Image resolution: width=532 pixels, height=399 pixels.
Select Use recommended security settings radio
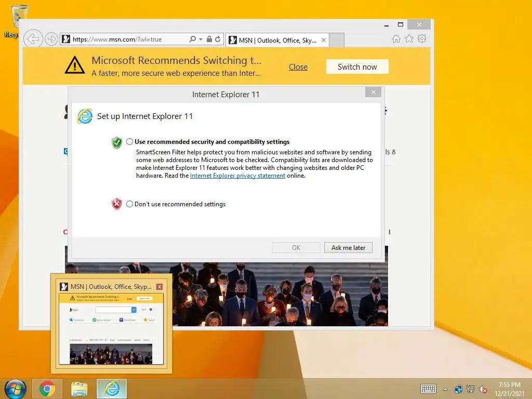click(129, 141)
